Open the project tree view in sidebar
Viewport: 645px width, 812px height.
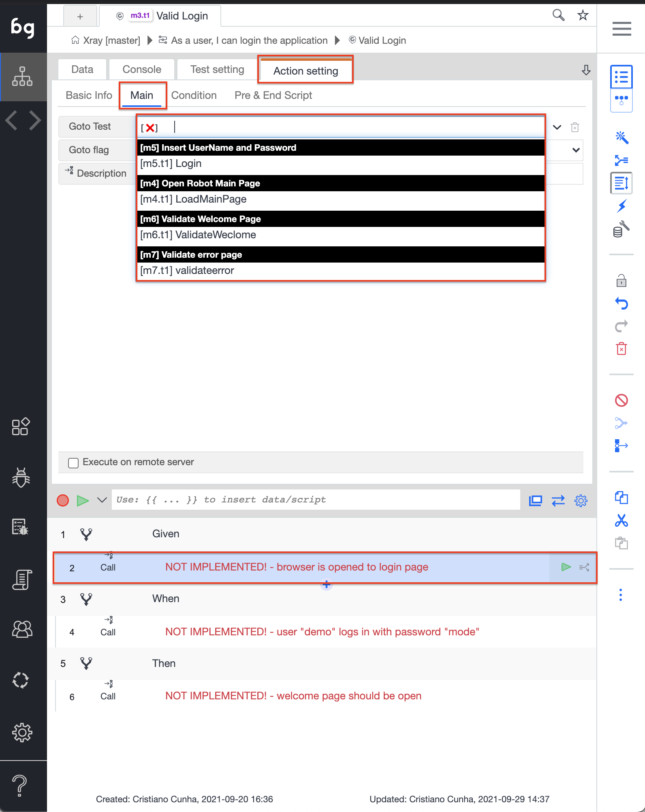[22, 77]
